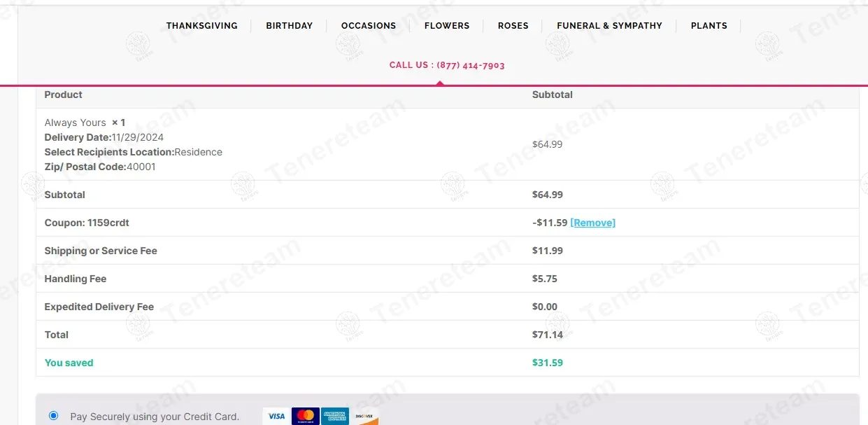Click the Call Us phone number
The width and height of the screenshot is (868, 425).
[447, 65]
